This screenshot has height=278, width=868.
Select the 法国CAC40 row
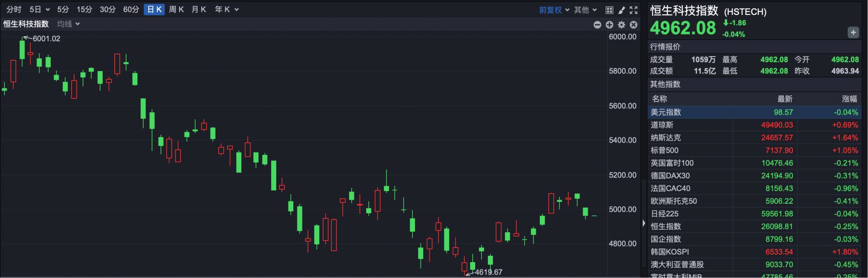[754, 188]
